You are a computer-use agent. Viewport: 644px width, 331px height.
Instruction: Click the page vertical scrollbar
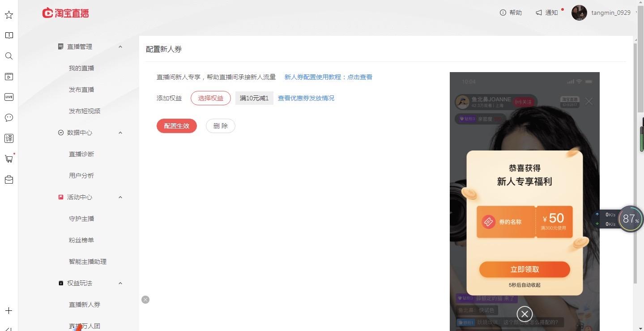tap(635, 161)
